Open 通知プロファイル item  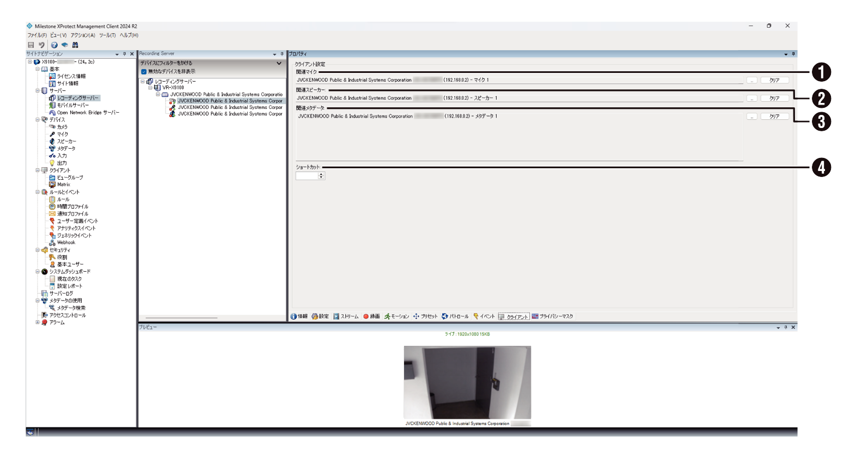pyautogui.click(x=72, y=214)
